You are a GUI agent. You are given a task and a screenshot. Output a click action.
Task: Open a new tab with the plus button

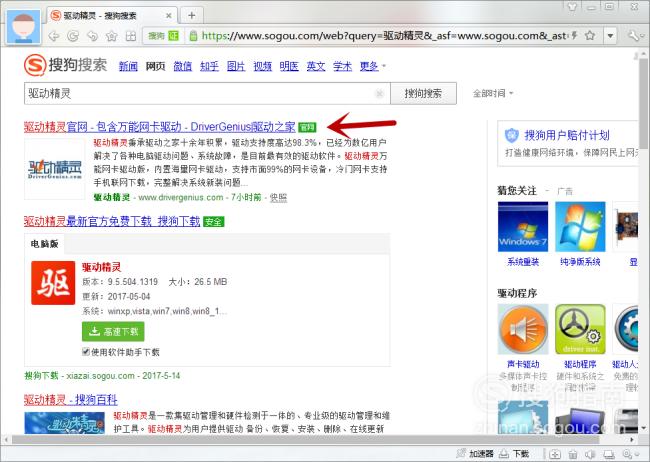pos(192,15)
